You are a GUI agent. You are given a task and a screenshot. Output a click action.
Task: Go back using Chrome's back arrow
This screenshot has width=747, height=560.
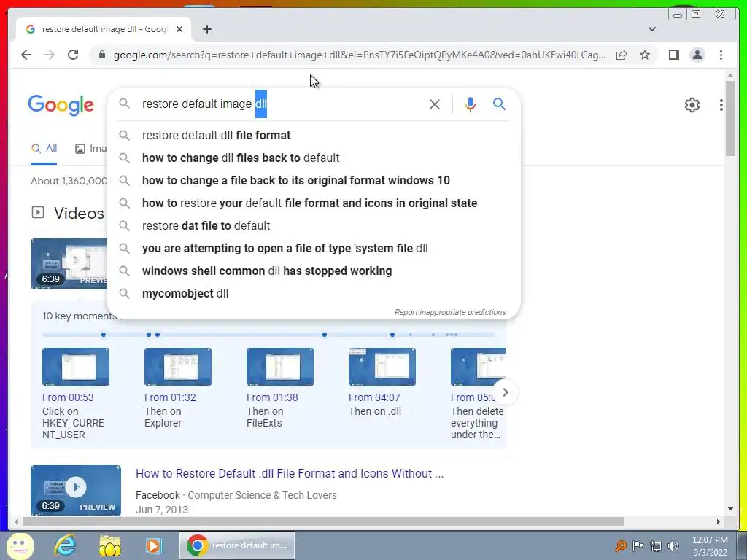26,55
